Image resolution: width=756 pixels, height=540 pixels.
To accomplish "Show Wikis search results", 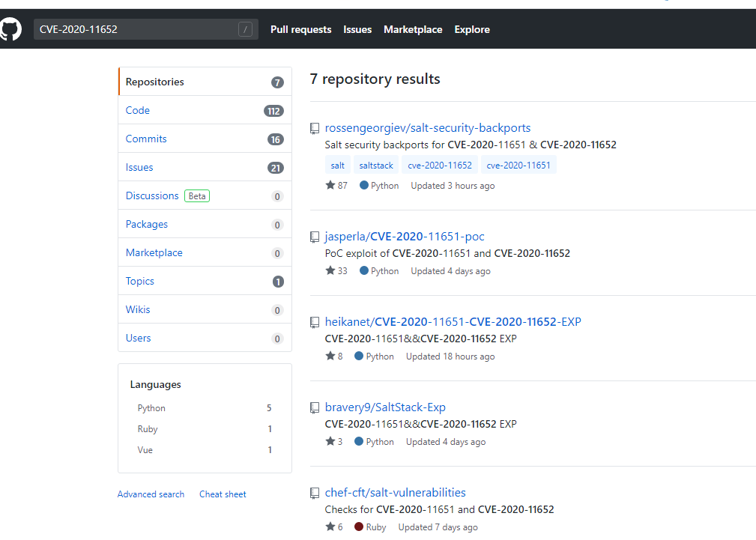I will [205, 309].
